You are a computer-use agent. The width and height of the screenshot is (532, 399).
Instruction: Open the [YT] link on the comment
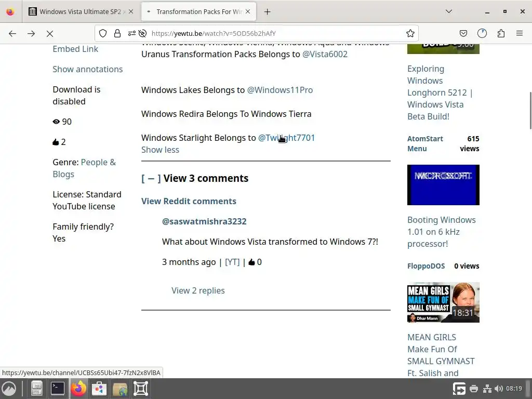[232, 262]
